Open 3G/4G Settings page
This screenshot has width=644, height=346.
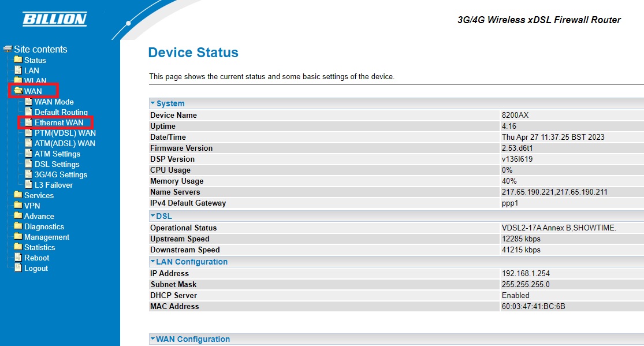coord(61,174)
